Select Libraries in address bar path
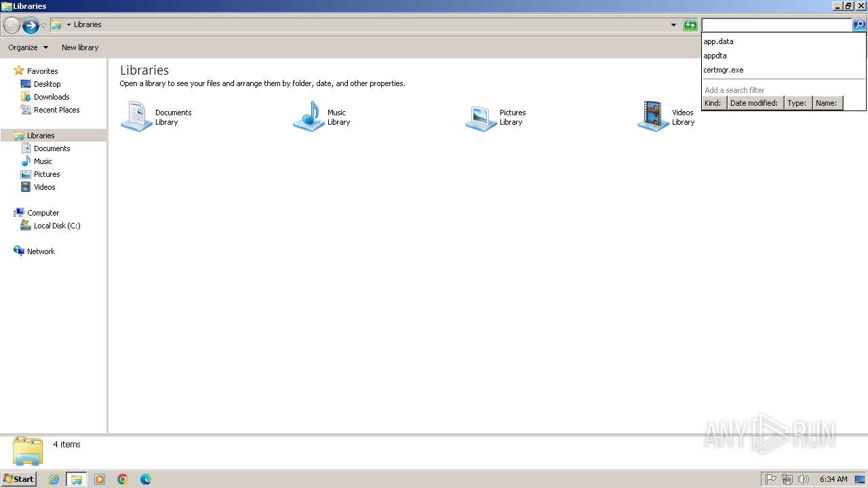The image size is (868, 488). click(87, 24)
